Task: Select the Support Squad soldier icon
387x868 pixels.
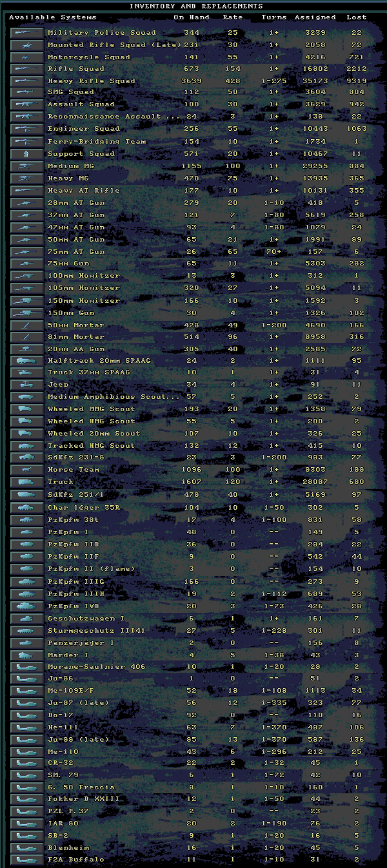Action: [x=27, y=154]
